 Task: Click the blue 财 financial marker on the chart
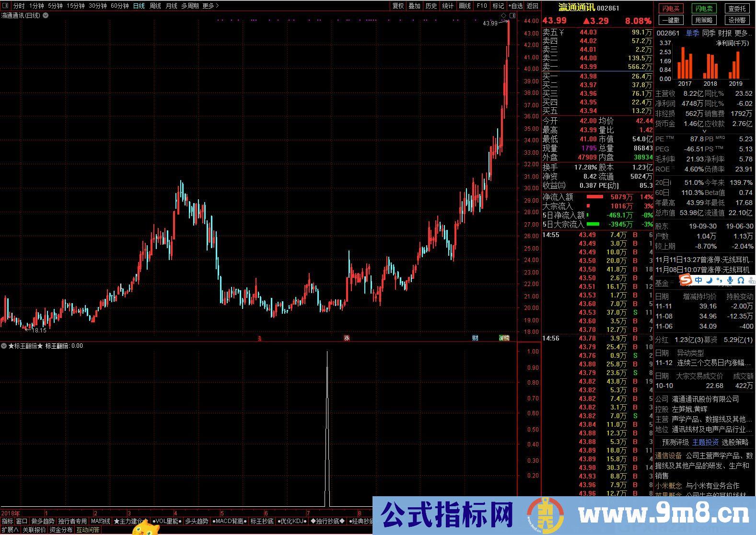pos(475,338)
